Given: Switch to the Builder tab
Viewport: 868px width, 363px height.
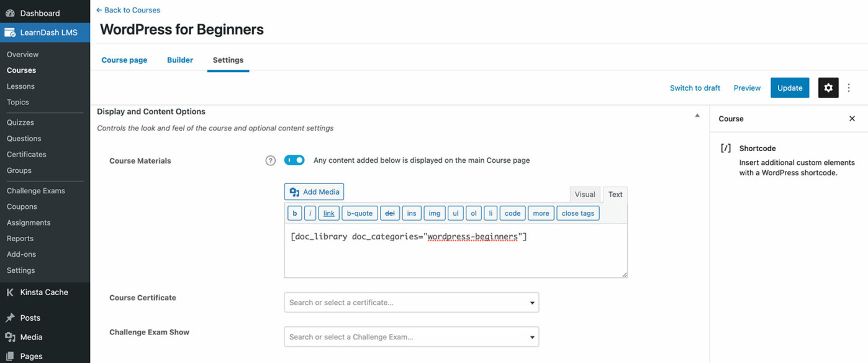Looking at the screenshot, I should [x=180, y=60].
